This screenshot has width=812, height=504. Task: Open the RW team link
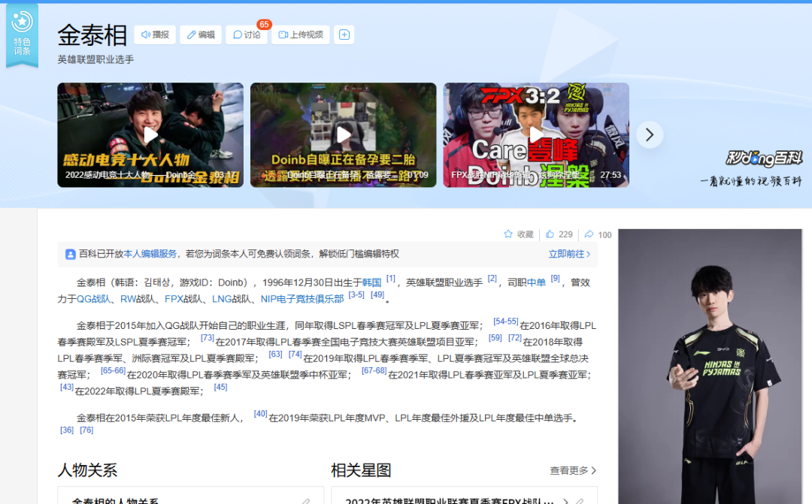tap(128, 299)
